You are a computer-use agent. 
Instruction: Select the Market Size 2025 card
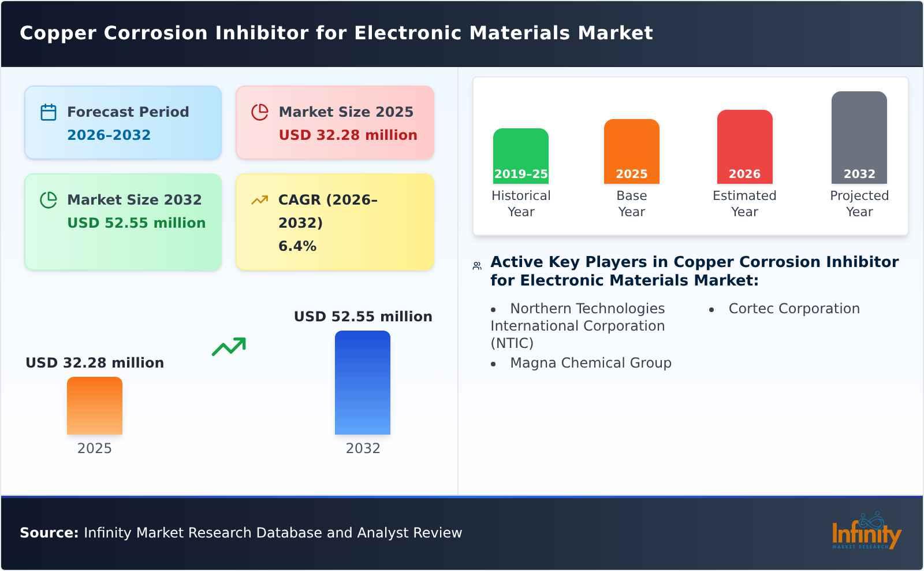point(334,122)
